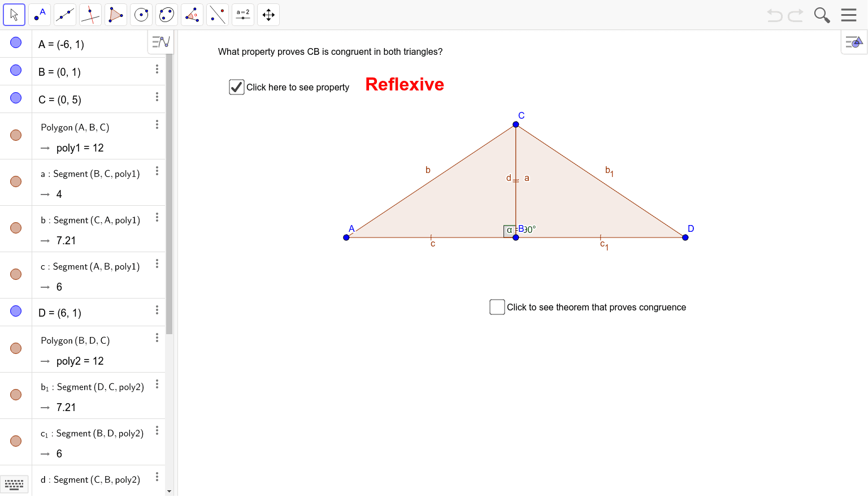Open the GeoGebra search
This screenshot has height=497, width=868.
pyautogui.click(x=822, y=15)
